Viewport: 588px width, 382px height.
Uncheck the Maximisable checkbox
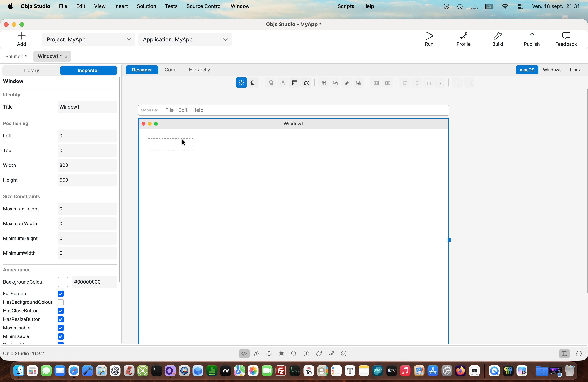[60, 328]
